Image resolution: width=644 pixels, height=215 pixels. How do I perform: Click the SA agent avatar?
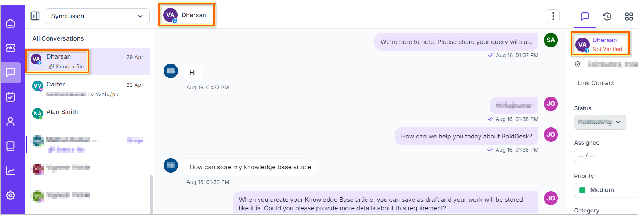(550, 40)
